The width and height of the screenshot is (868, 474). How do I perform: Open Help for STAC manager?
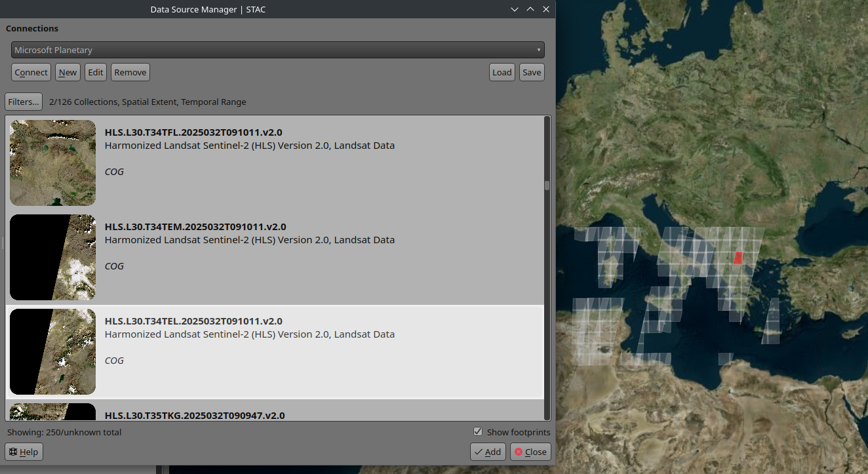coord(24,452)
